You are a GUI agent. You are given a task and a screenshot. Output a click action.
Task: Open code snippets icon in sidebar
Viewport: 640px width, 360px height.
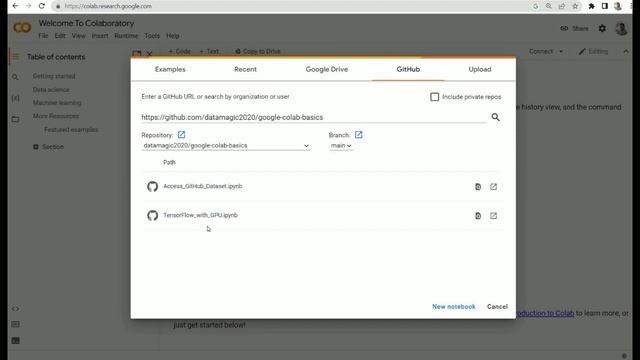click(15, 309)
